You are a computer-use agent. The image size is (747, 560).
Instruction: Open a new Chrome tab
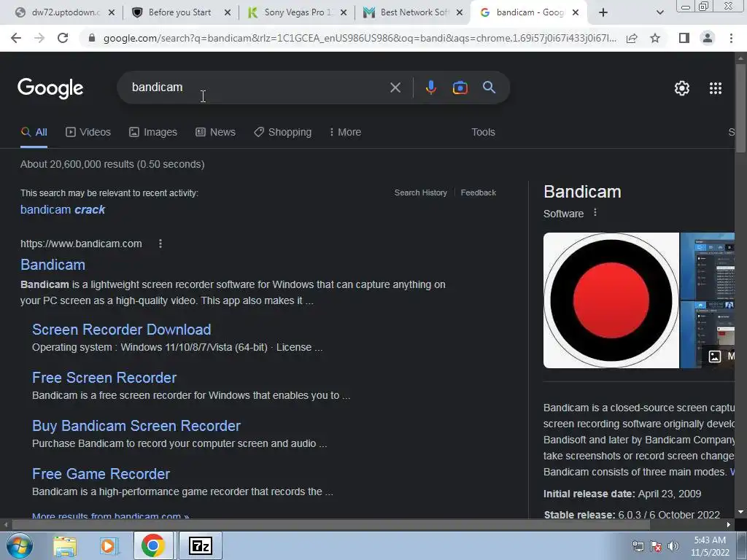click(x=603, y=12)
